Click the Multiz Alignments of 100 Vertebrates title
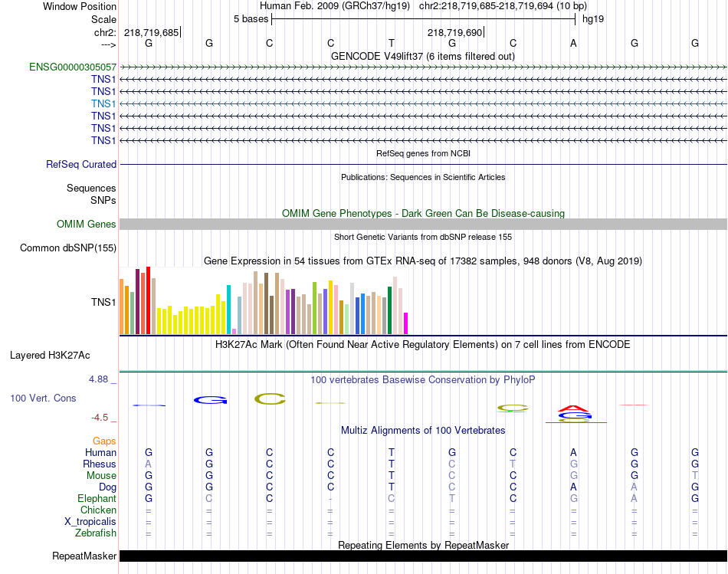728x574 pixels. coord(423,431)
